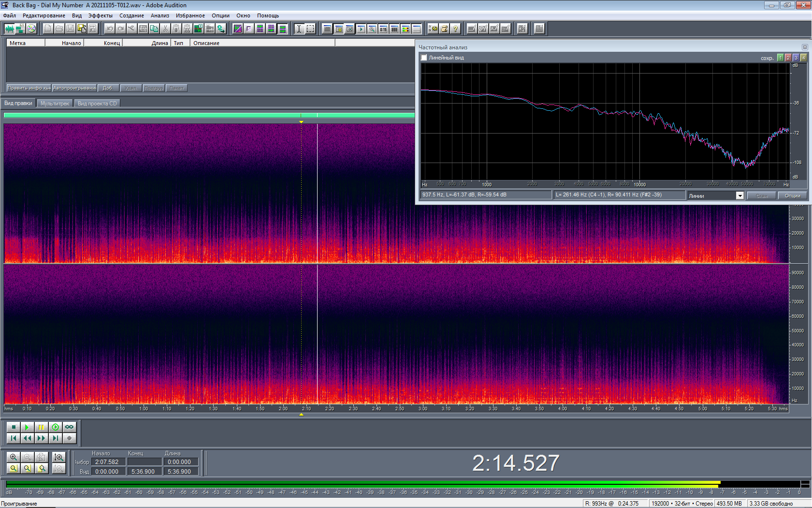
Task: Click the vertical zoom in button
Action: click(x=59, y=457)
